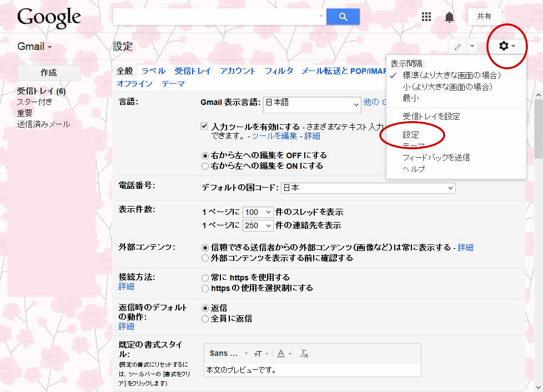This screenshot has width=543, height=392.
Task: Switch to the フィルタ settings tab
Action: click(x=279, y=71)
